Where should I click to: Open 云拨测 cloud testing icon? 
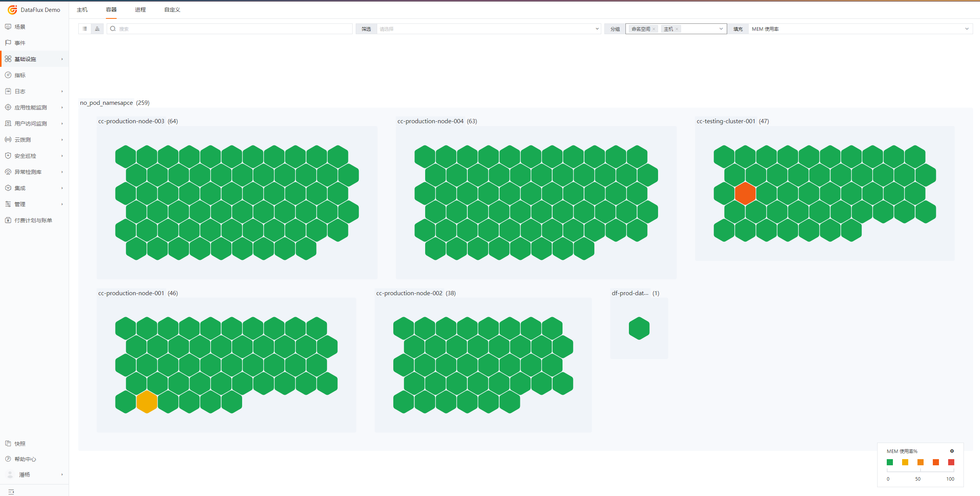pos(8,139)
